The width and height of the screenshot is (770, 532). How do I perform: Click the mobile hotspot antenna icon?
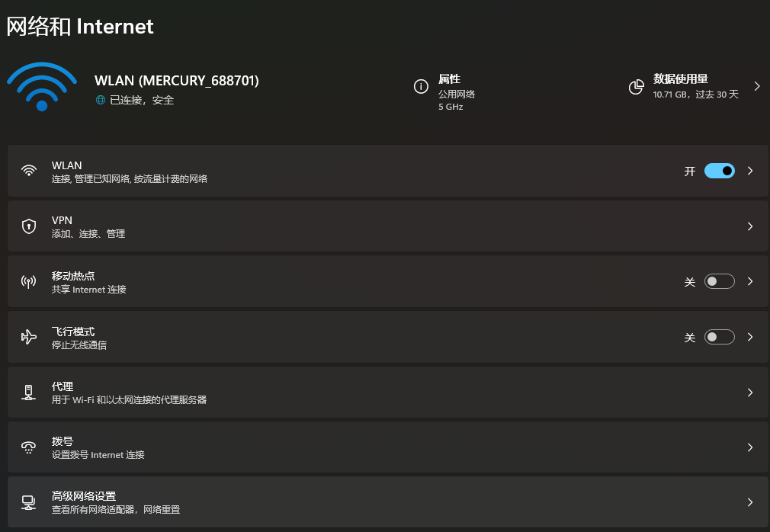(x=29, y=282)
